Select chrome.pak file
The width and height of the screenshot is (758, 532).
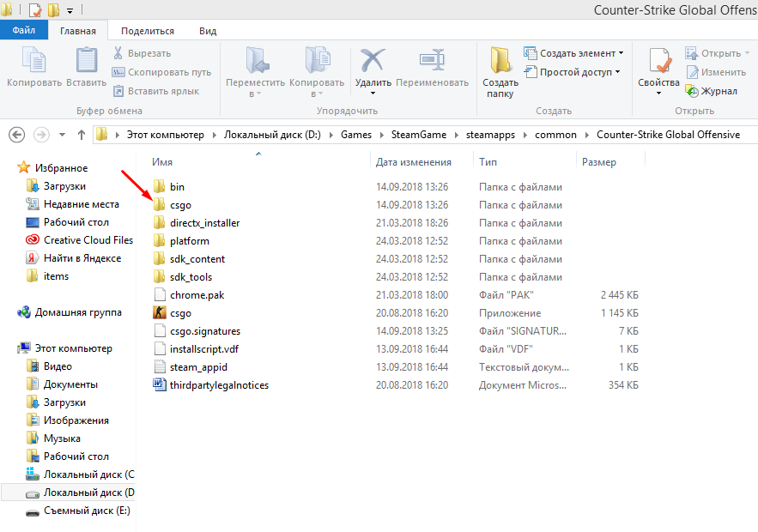click(x=189, y=295)
